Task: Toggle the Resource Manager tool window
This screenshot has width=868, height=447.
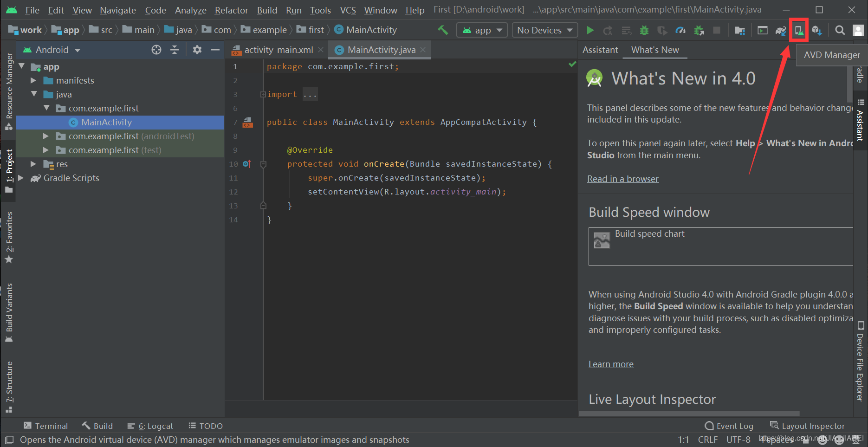Action: 9,91
